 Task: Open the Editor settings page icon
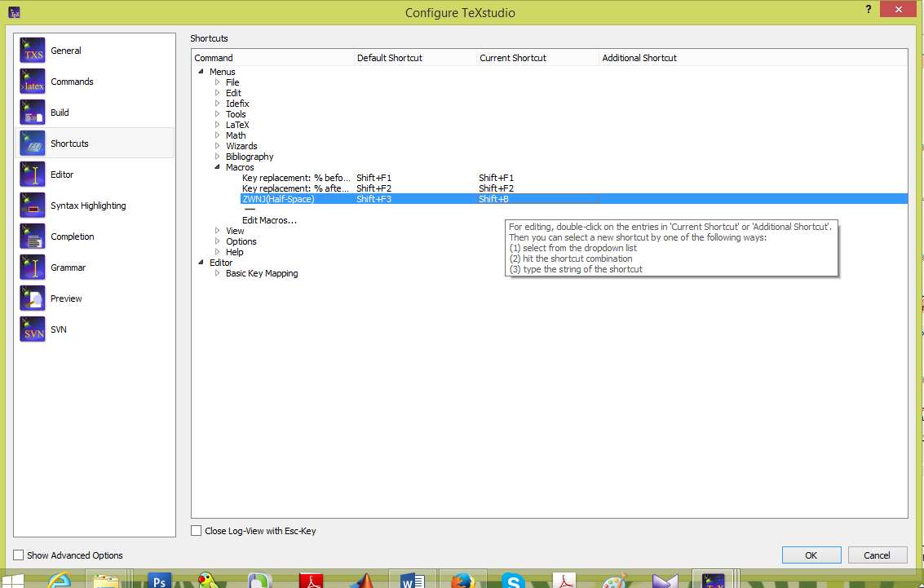pyautogui.click(x=33, y=175)
